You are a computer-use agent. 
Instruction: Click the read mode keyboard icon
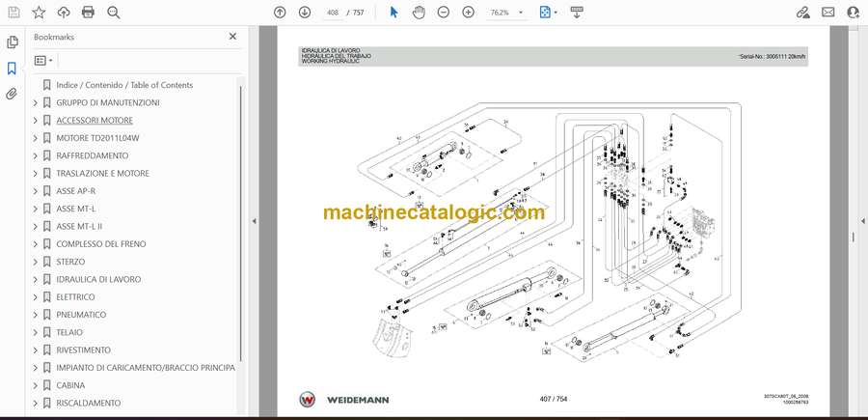click(x=577, y=13)
